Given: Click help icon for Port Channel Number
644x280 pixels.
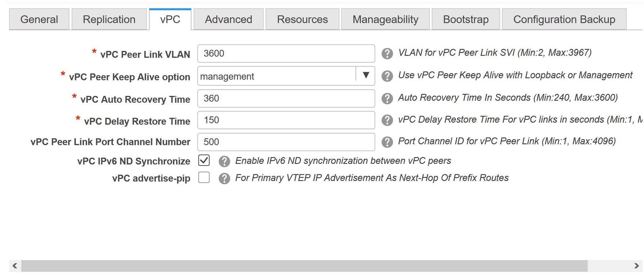Looking at the screenshot, I should tap(387, 142).
